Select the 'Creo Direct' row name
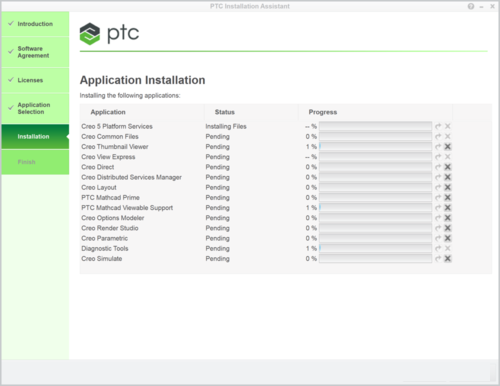This screenshot has height=386, width=500. 98,167
